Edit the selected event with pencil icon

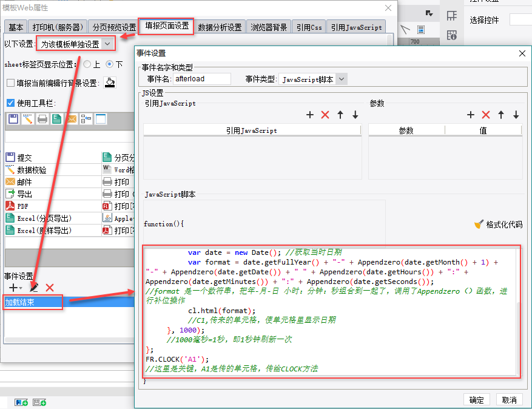click(33, 288)
